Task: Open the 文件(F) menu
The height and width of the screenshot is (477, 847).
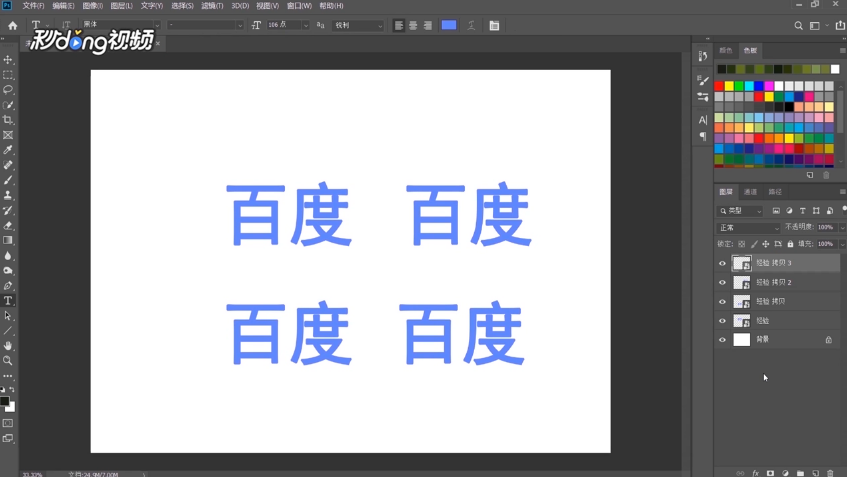Action: tap(33, 5)
